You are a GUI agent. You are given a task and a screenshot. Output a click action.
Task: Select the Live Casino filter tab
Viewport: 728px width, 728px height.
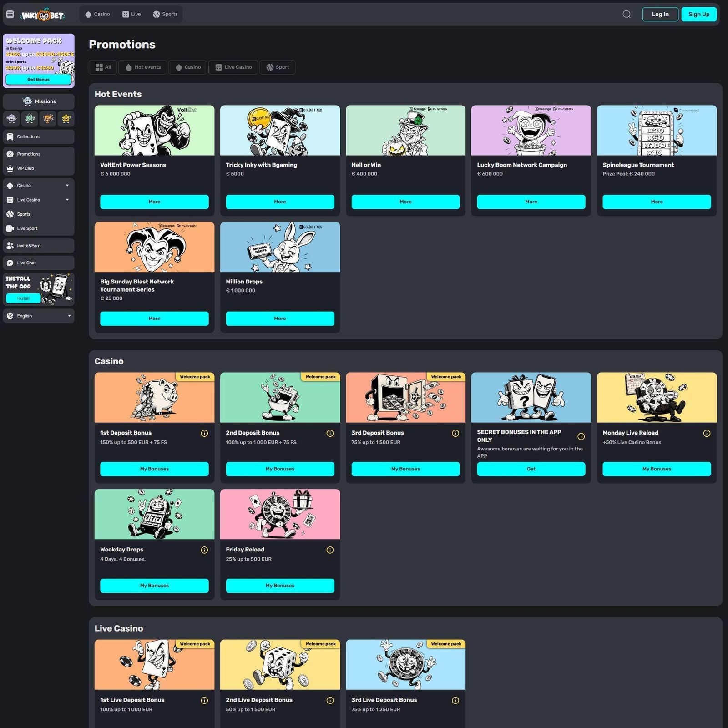[233, 67]
